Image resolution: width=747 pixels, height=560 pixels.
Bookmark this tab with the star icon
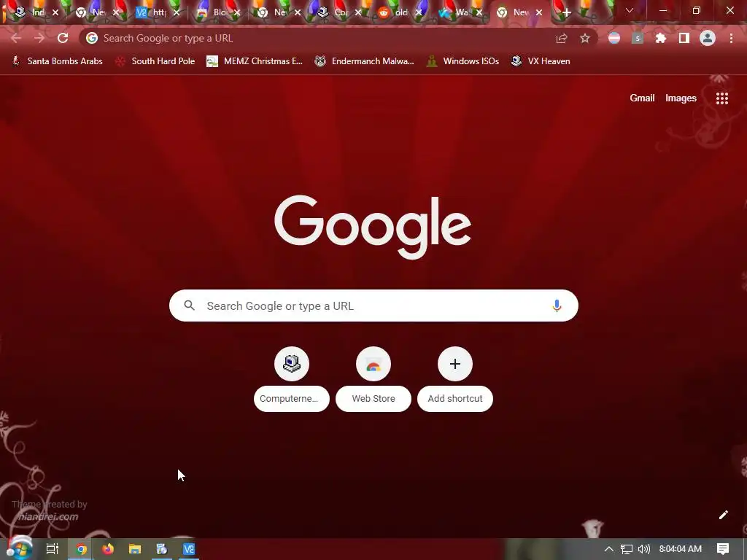(x=585, y=39)
